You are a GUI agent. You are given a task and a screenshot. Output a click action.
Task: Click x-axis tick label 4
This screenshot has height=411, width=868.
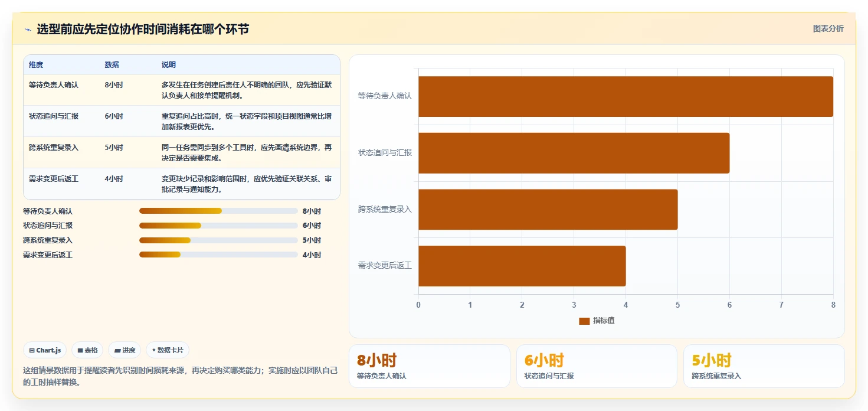tap(625, 305)
